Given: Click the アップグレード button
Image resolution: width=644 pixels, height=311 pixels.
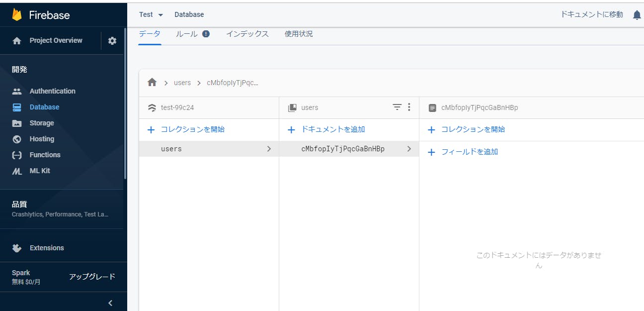Looking at the screenshot, I should coord(92,276).
